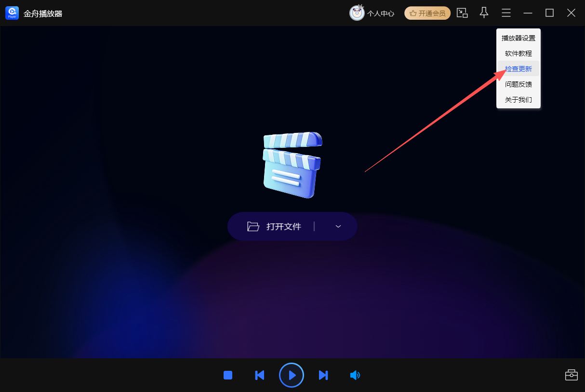The width and height of the screenshot is (585, 392).
Task: Stop playback with the square button
Action: click(x=228, y=375)
